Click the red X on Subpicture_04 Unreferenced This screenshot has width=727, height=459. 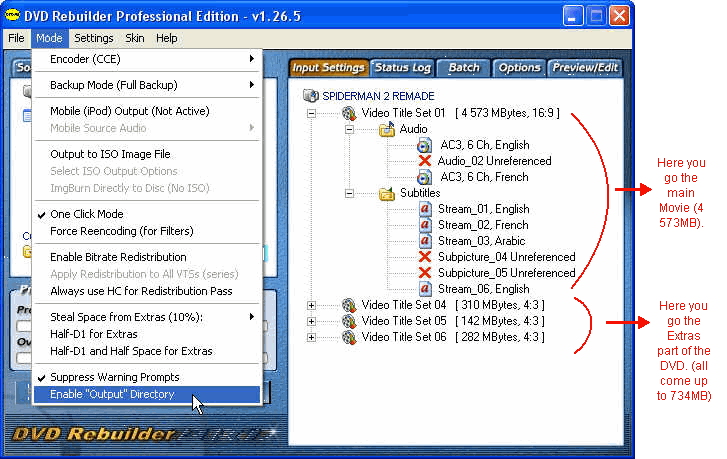pyautogui.click(x=424, y=257)
